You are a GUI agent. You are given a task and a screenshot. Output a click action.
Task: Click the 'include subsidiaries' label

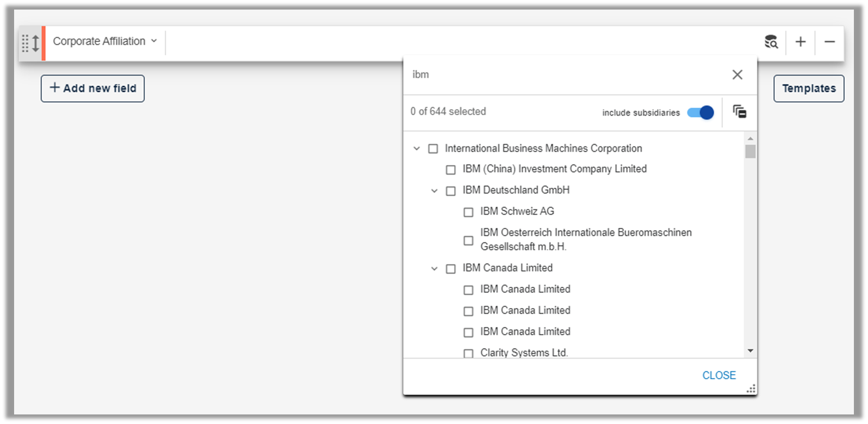click(641, 113)
